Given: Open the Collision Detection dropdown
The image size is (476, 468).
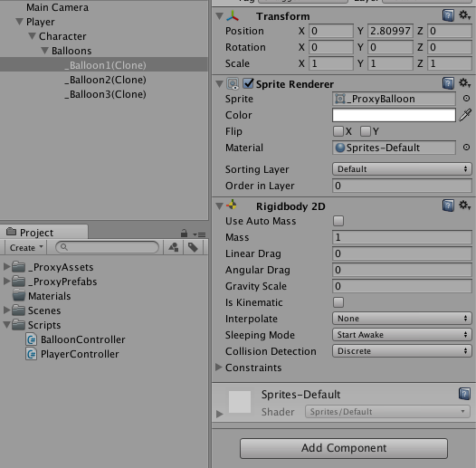Looking at the screenshot, I should click(402, 351).
